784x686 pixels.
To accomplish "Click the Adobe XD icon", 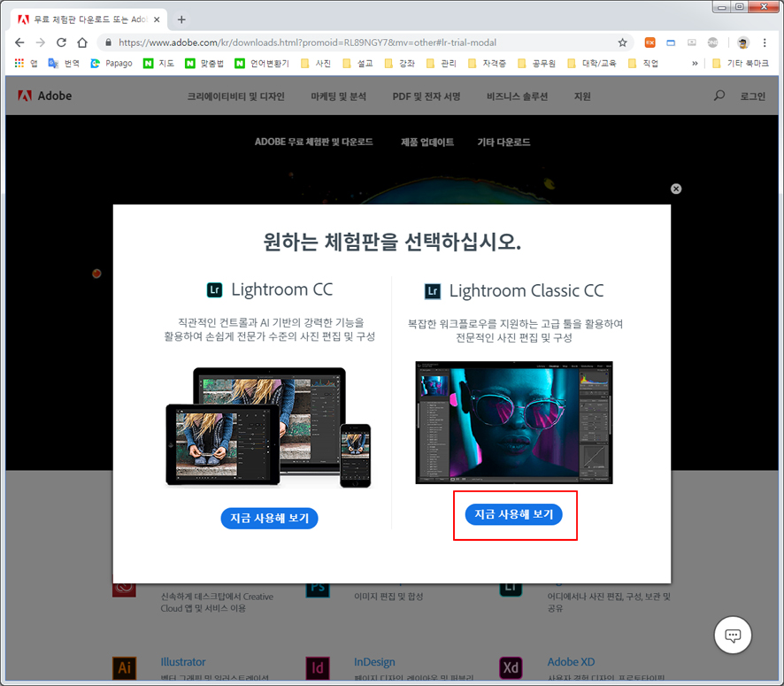I will (511, 667).
